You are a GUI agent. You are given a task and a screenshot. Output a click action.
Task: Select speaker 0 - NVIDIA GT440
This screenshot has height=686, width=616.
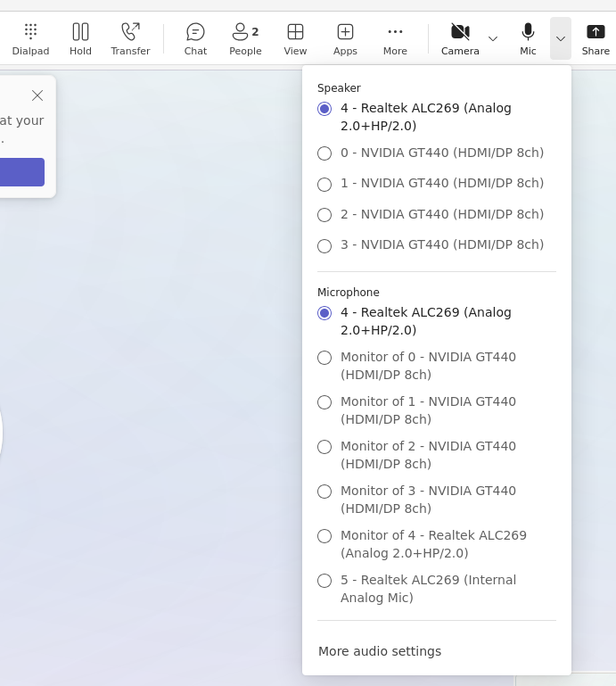[324, 153]
